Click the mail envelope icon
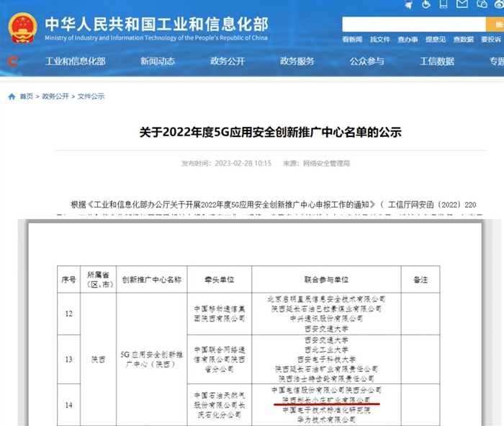This screenshot has height=426, width=504. [x=462, y=4]
